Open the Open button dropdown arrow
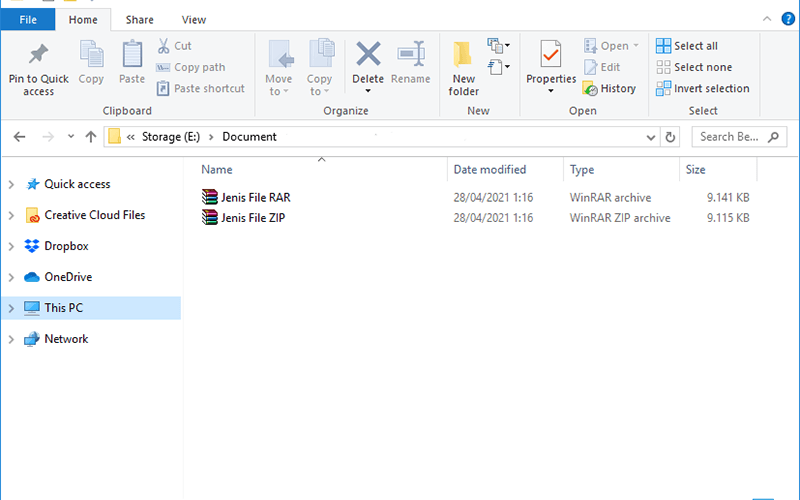Image resolution: width=800 pixels, height=500 pixels. coord(636,46)
